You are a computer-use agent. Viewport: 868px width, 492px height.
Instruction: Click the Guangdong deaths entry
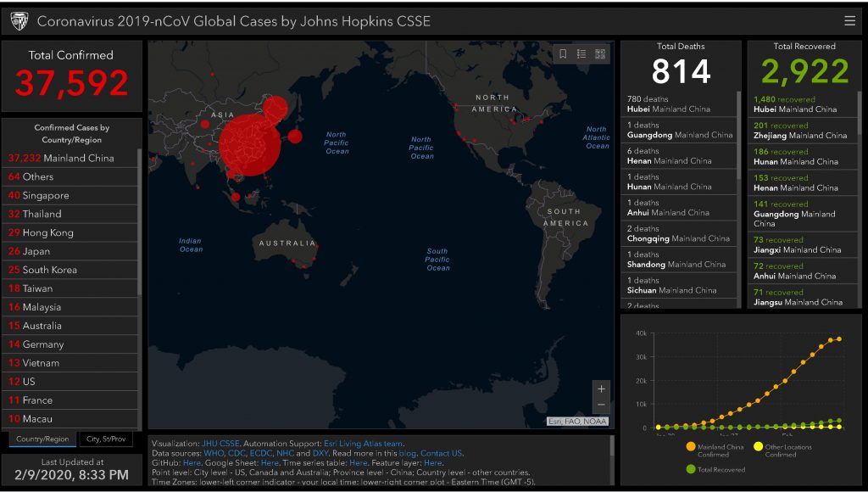click(679, 130)
